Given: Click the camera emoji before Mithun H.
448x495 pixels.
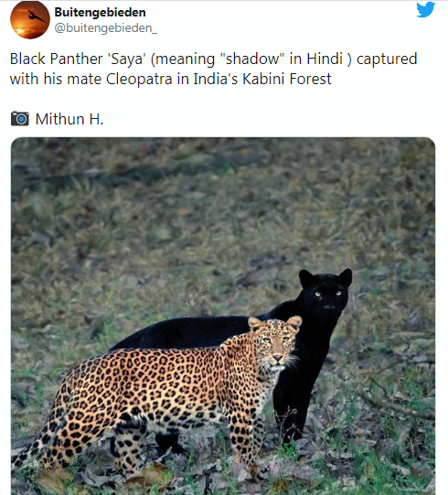Looking at the screenshot, I should [x=20, y=119].
